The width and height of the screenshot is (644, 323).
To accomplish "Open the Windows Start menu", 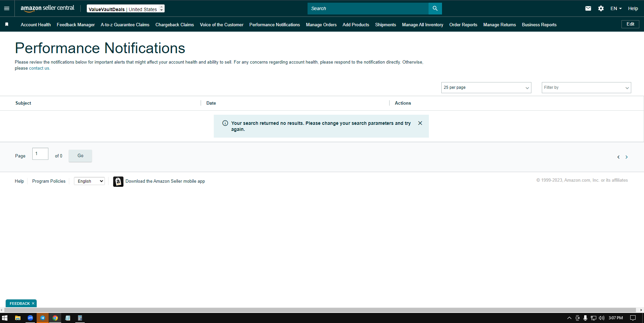I will pos(5,318).
